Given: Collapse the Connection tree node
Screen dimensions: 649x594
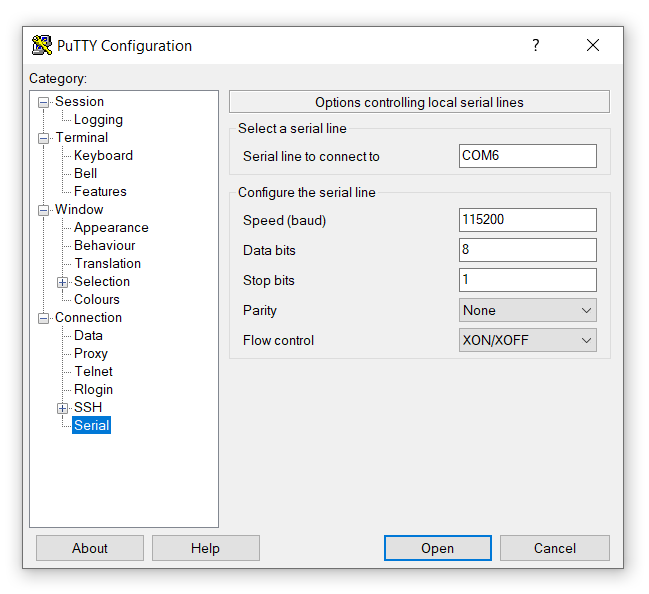Looking at the screenshot, I should (x=43, y=318).
